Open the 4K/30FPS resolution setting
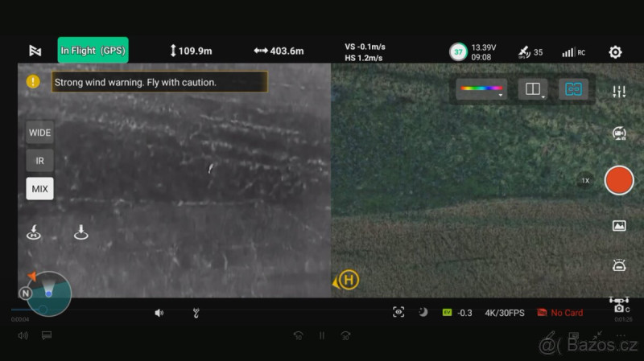The width and height of the screenshot is (644, 361). click(x=505, y=313)
